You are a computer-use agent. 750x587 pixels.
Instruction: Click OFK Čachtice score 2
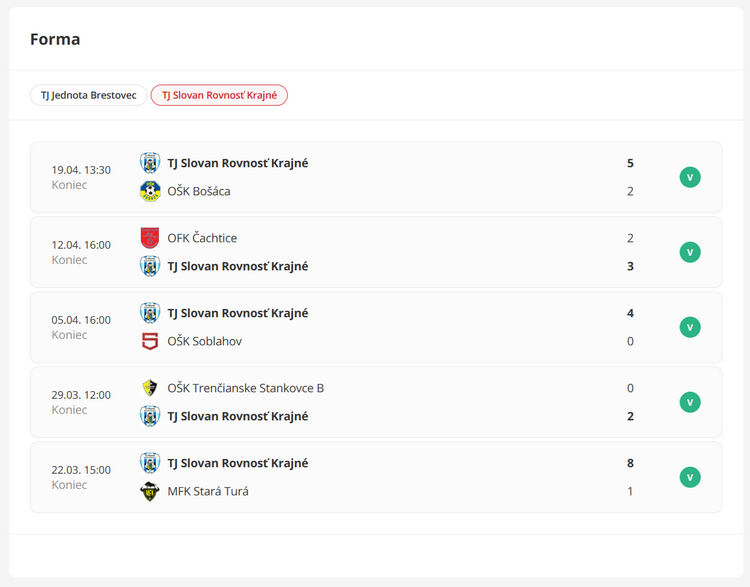coord(630,238)
